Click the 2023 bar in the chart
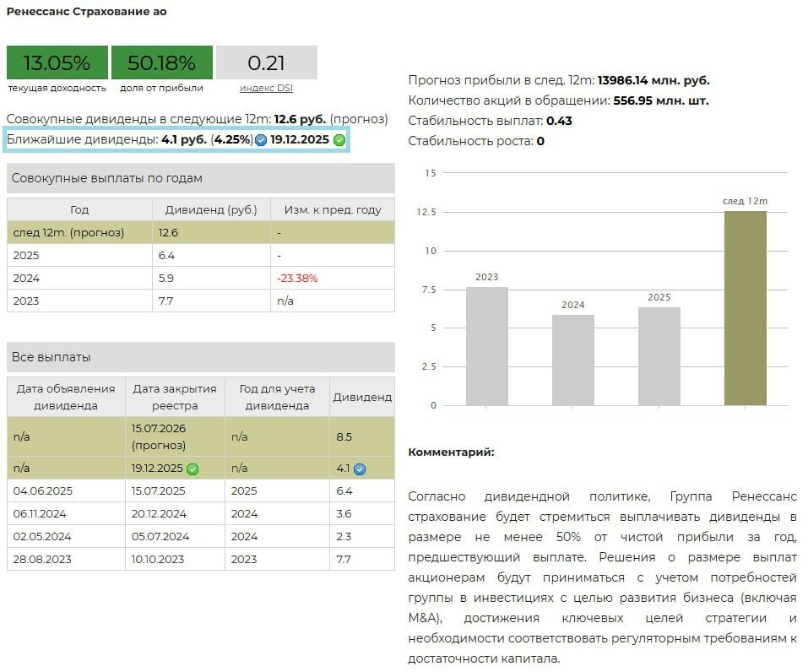Screen dimensions: 808x672 487,346
